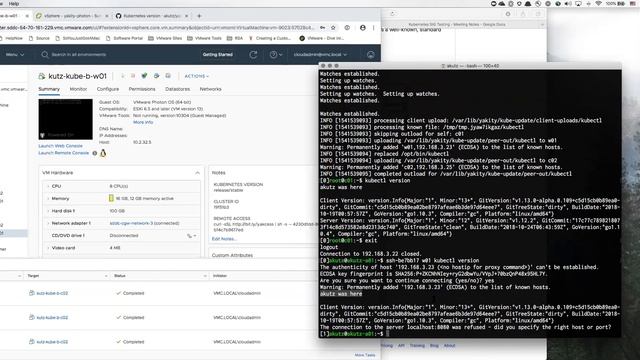The width and height of the screenshot is (640, 360).
Task: Click the info icon beside Launch Remote Console
Action: pos(95,153)
